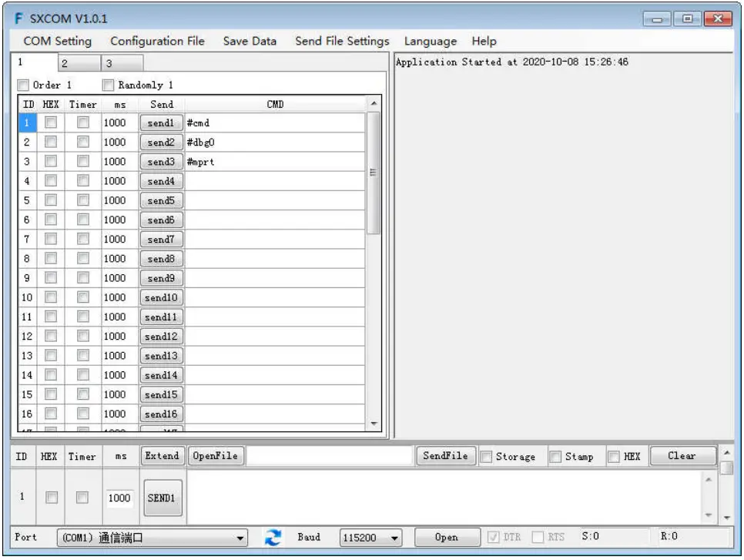The image size is (744, 560).
Task: Open the Baud rate 115200 dropdown
Action: 395,538
